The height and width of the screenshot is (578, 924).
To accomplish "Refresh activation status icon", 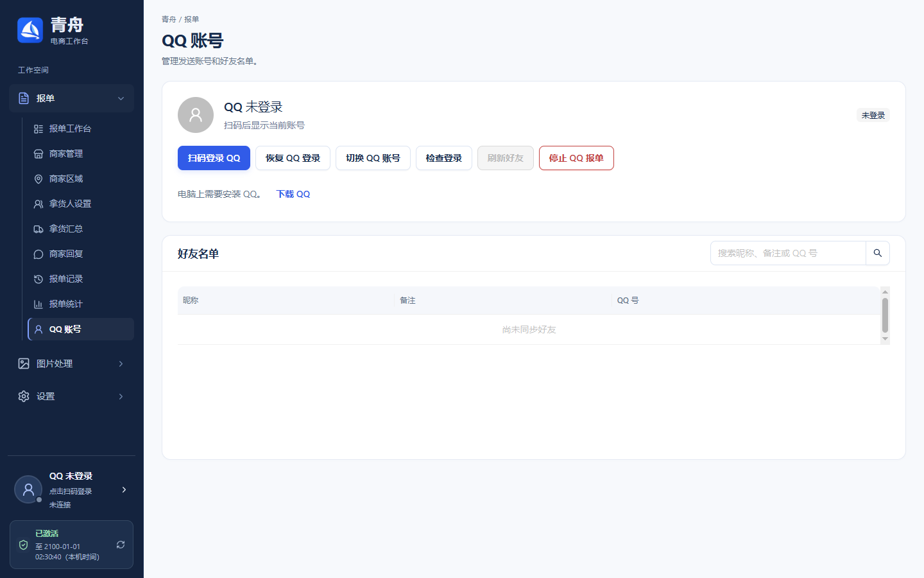I will tap(121, 545).
